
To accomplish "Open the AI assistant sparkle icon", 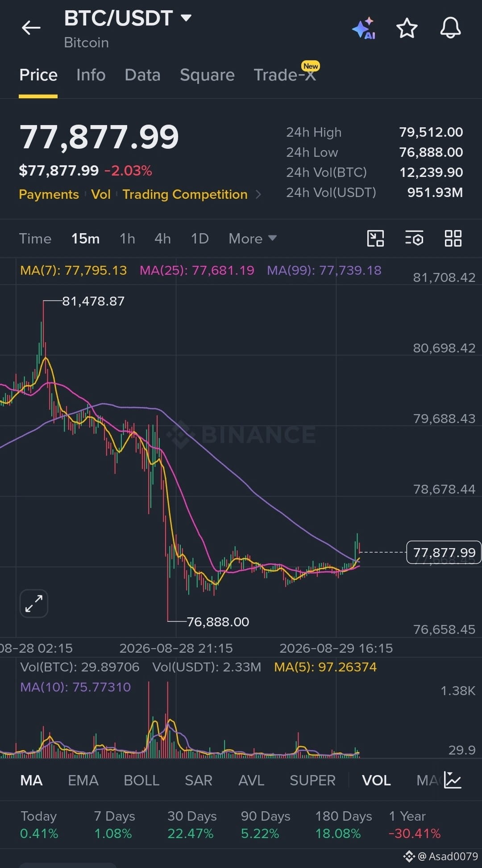I will coord(364,29).
